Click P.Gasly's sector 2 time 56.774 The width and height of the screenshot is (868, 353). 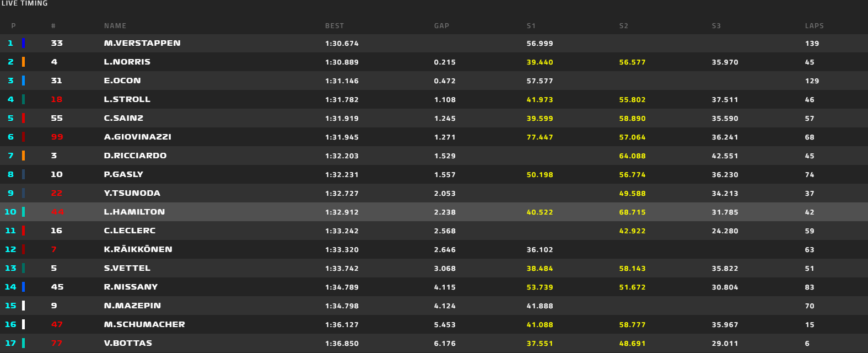(632, 175)
